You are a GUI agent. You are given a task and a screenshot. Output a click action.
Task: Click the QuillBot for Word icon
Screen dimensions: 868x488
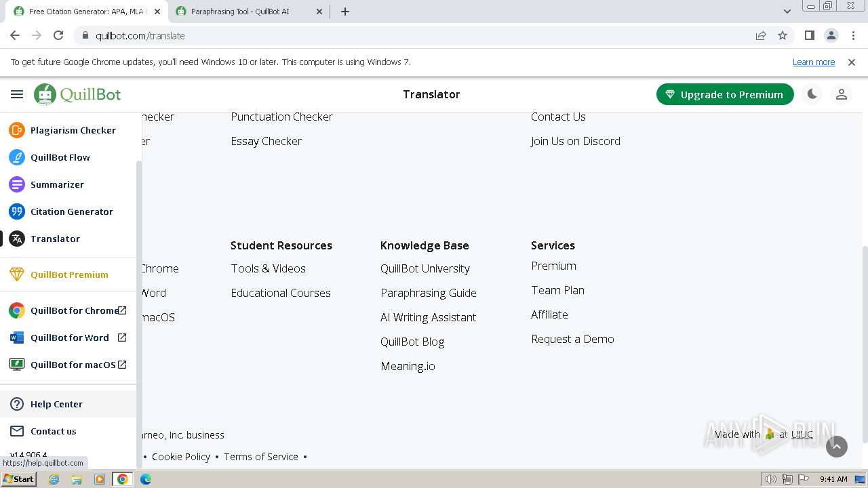(x=17, y=338)
